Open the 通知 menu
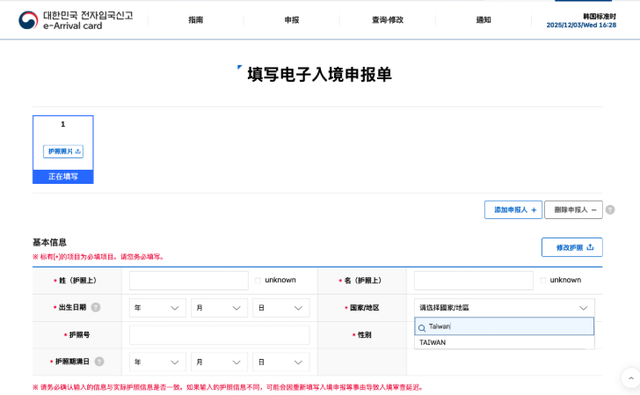640x395 pixels. click(483, 20)
